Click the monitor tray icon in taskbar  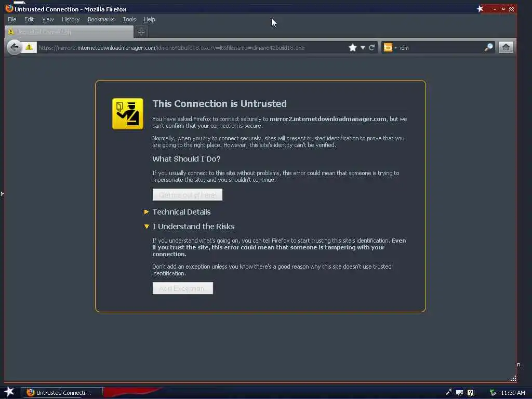pos(459,393)
